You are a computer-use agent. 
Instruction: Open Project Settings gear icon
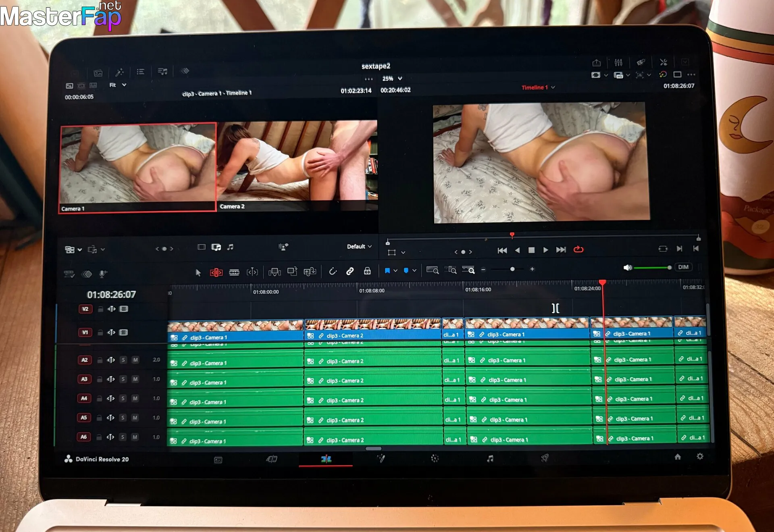point(700,456)
